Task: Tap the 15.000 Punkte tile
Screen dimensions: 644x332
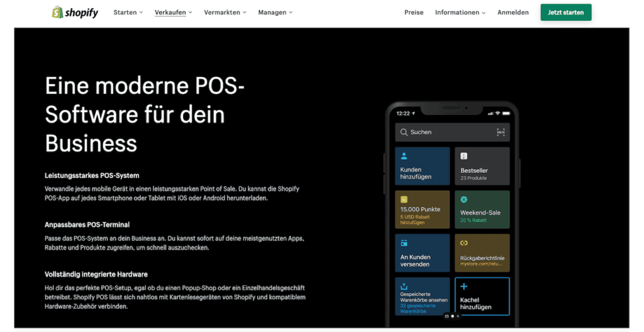Action: point(422,209)
